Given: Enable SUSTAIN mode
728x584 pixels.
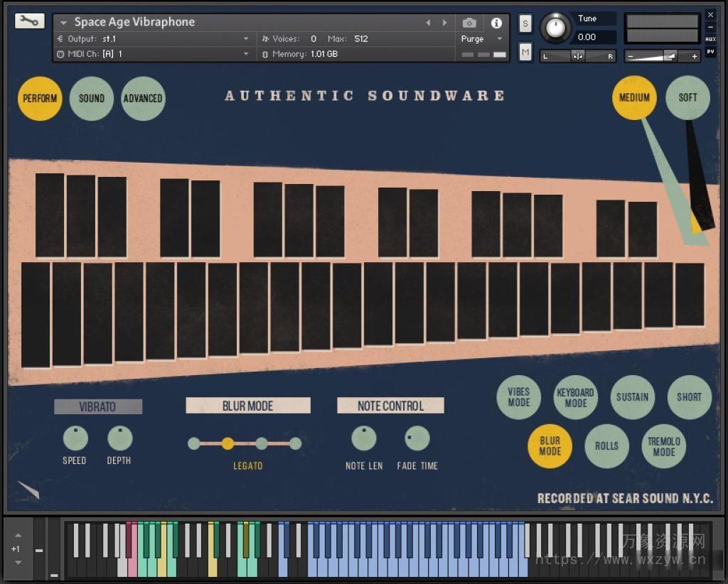Looking at the screenshot, I should pos(633,398).
